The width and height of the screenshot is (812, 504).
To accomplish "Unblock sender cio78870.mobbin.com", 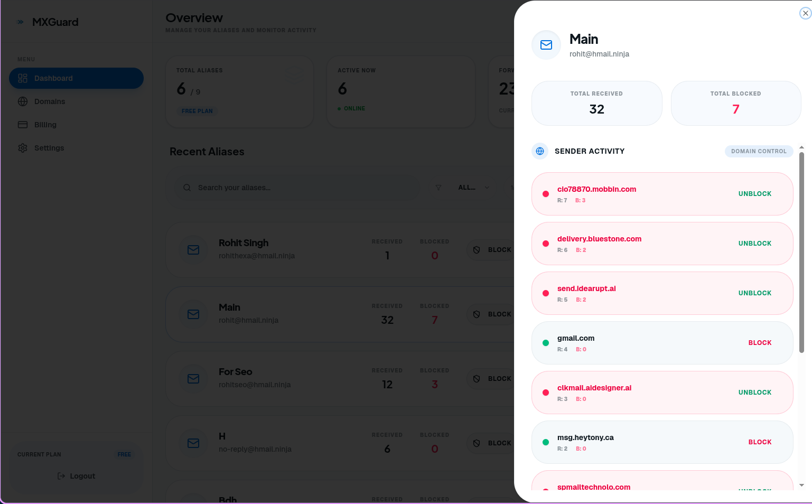I will tap(755, 194).
